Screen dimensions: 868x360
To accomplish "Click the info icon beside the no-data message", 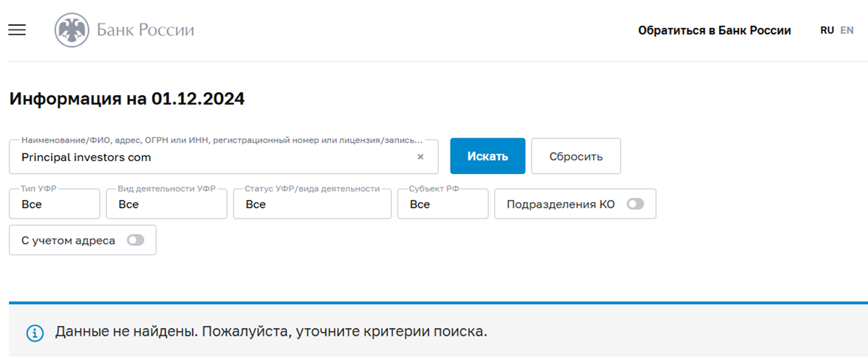I will tap(35, 332).
